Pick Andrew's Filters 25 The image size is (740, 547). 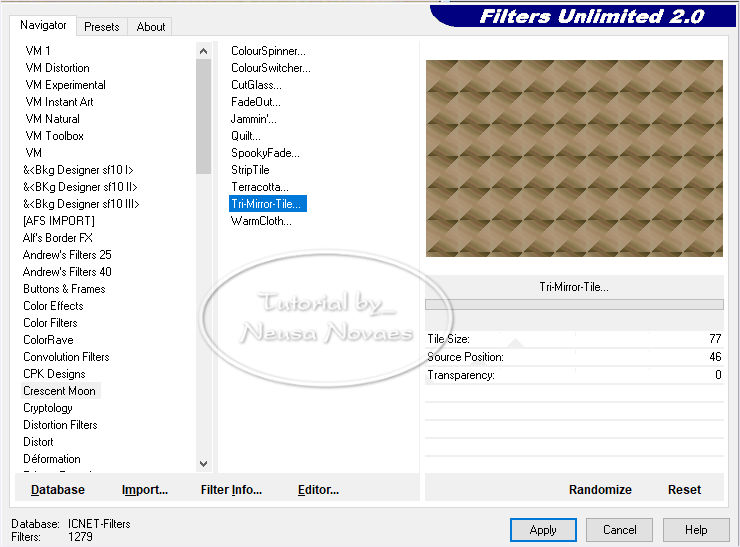coord(67,254)
